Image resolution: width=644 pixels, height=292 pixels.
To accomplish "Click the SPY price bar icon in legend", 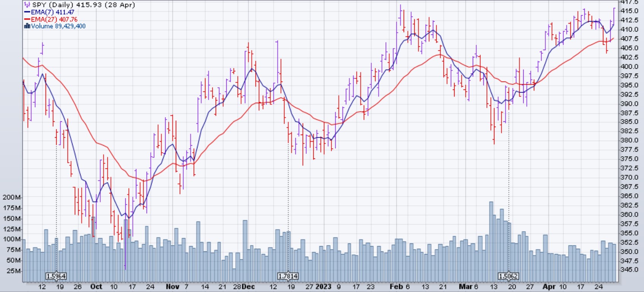I will (x=27, y=5).
